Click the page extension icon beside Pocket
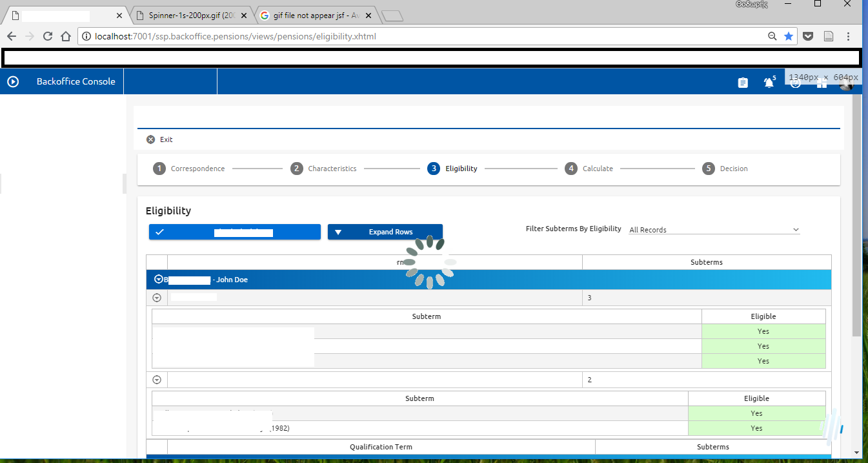Screen dimensions: 868x463 pyautogui.click(x=829, y=36)
